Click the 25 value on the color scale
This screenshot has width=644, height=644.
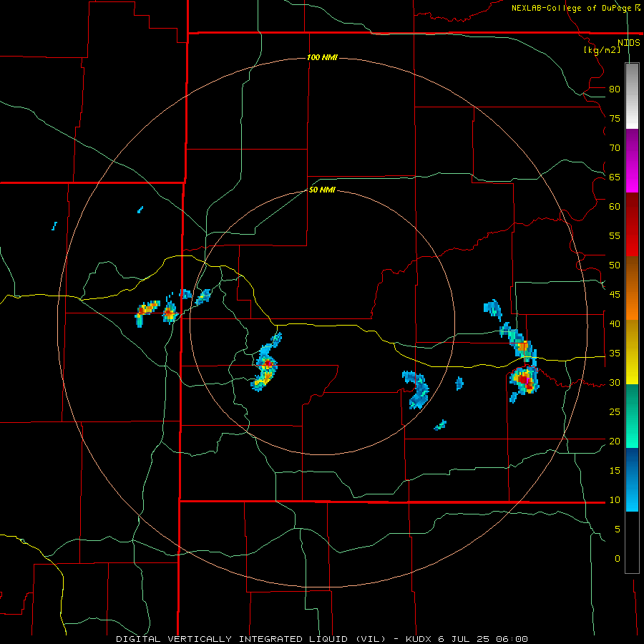[615, 411]
